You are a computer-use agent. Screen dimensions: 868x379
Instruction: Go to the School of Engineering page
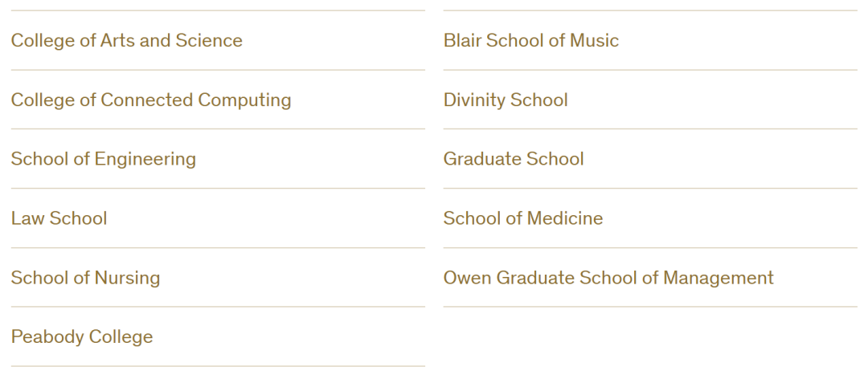[x=103, y=159]
